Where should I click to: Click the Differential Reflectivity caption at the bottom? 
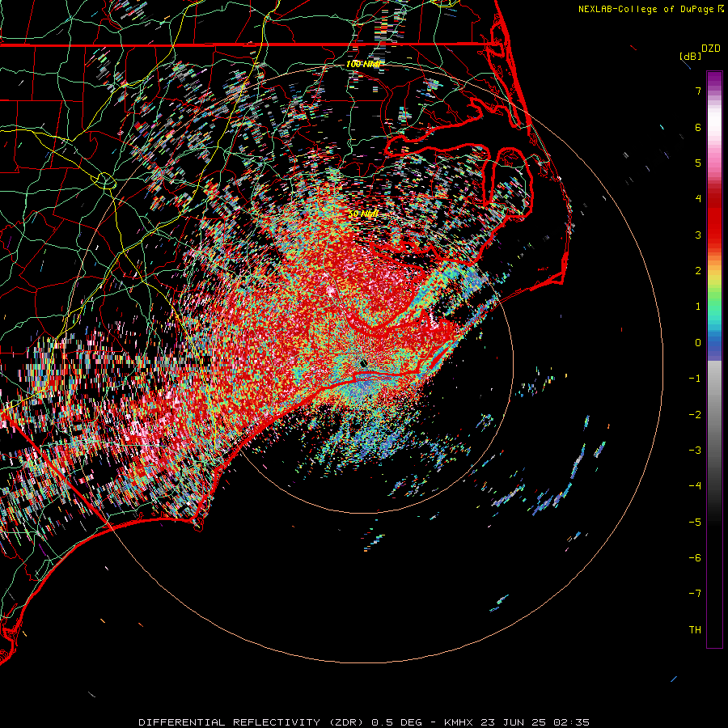[x=364, y=722]
